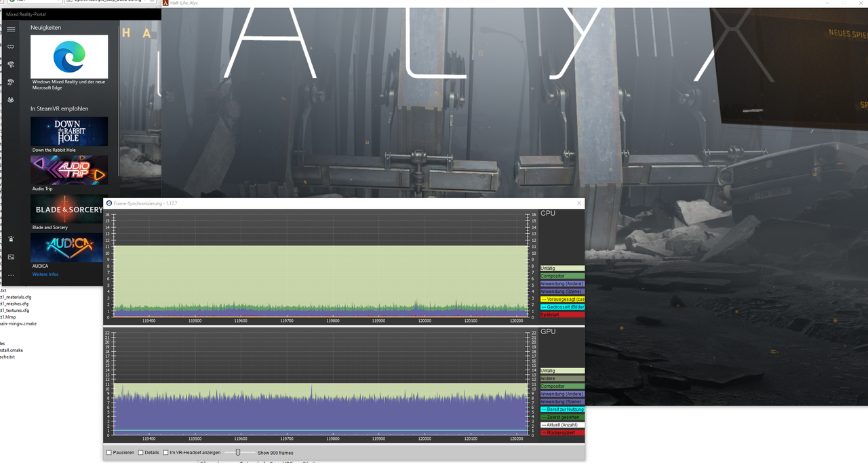Image resolution: width=868 pixels, height=463 pixels.
Task: Click the headset icon in Mixed Reality Portal sidebar
Action: coord(11,47)
